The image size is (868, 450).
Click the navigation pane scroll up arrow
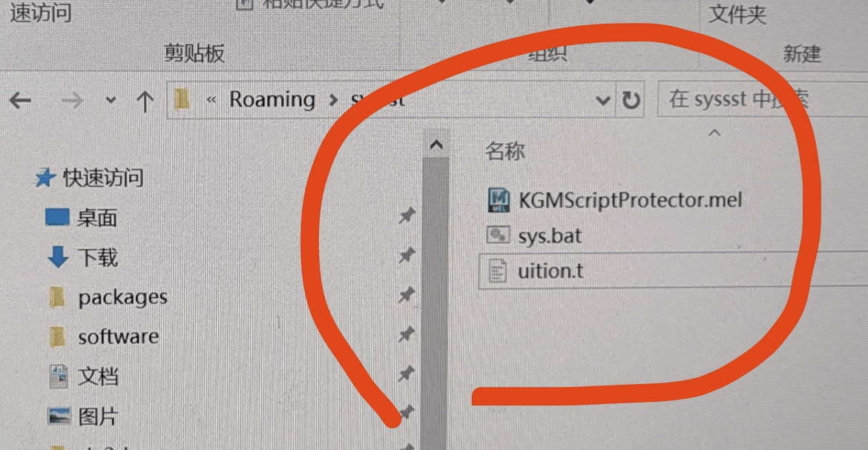tap(436, 145)
